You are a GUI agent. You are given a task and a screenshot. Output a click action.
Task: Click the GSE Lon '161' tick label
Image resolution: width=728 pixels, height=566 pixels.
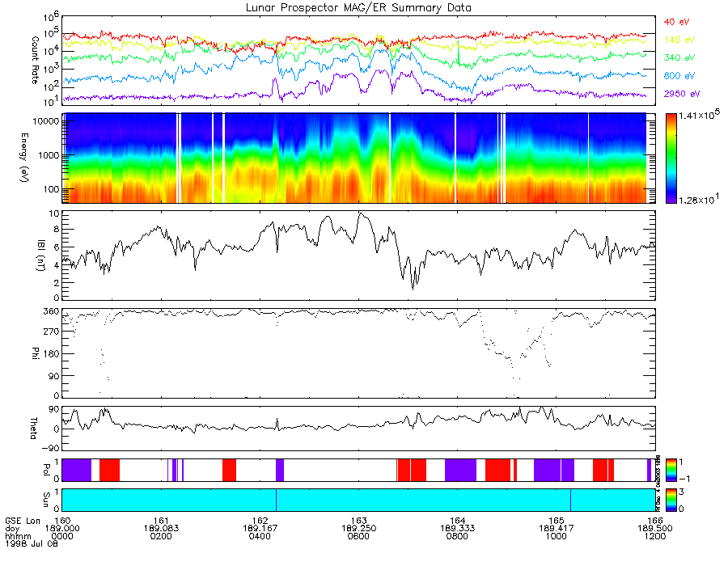[x=161, y=521]
